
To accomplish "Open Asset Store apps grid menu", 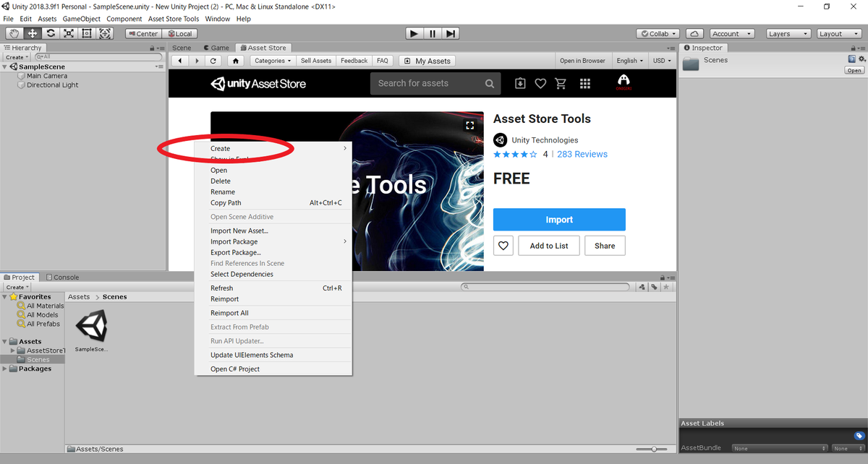I will [585, 83].
